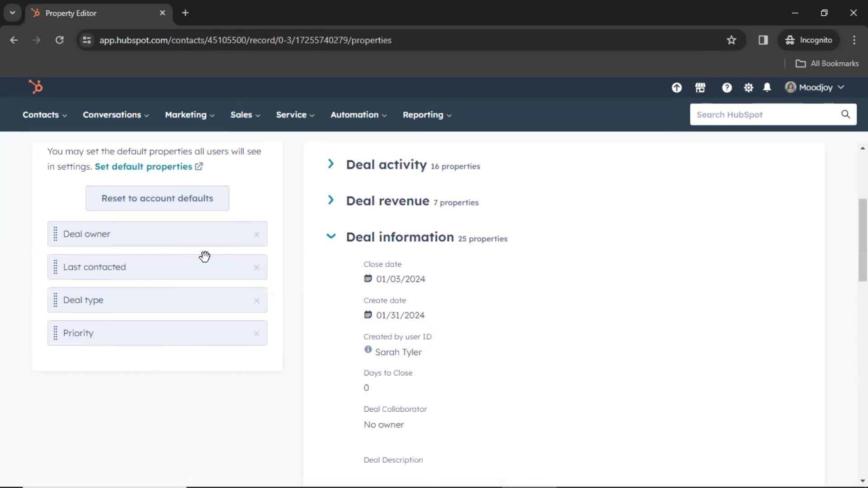Remove Priority from property list

click(256, 333)
